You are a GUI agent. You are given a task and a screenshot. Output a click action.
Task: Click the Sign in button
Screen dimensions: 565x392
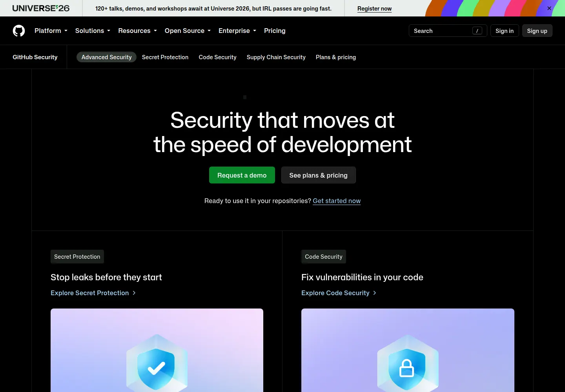505,31
